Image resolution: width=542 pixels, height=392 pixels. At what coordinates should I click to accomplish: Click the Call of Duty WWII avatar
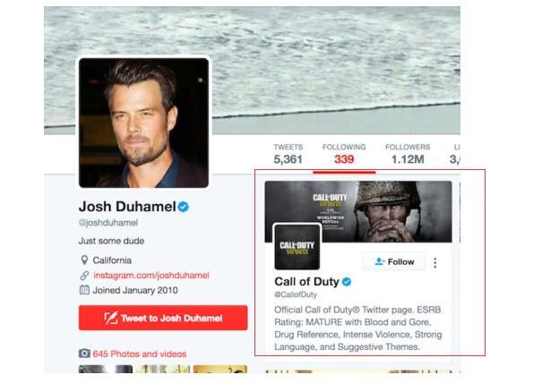(297, 247)
